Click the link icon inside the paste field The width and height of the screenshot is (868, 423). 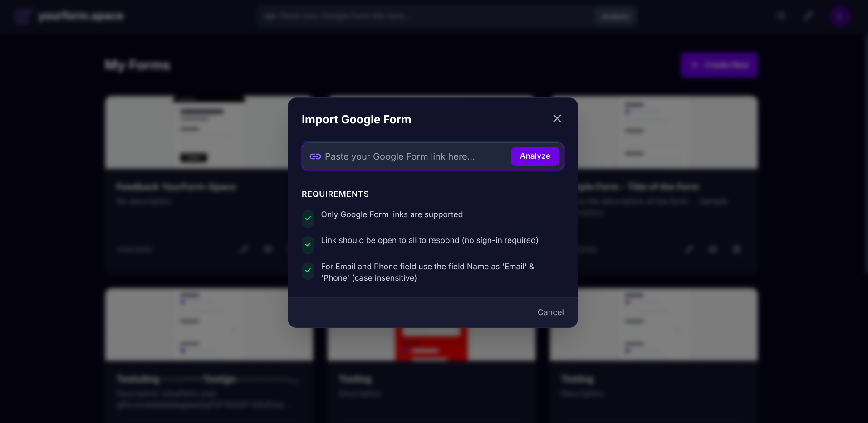coord(315,156)
